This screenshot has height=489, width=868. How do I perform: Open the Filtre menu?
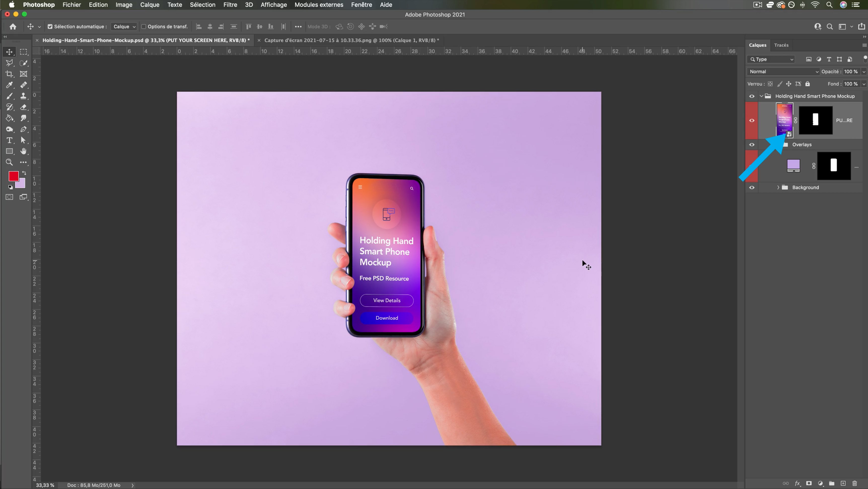pyautogui.click(x=230, y=5)
